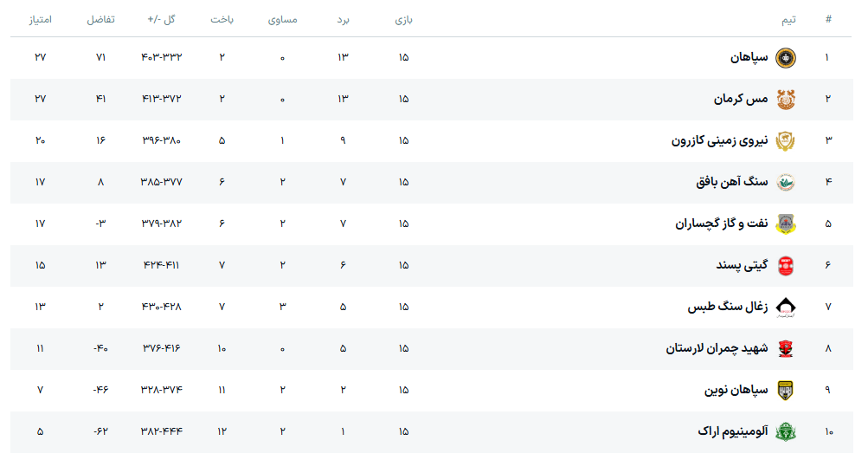Open the سپاهان team name link
Viewport: 868px width, 473px height.
coord(749,58)
